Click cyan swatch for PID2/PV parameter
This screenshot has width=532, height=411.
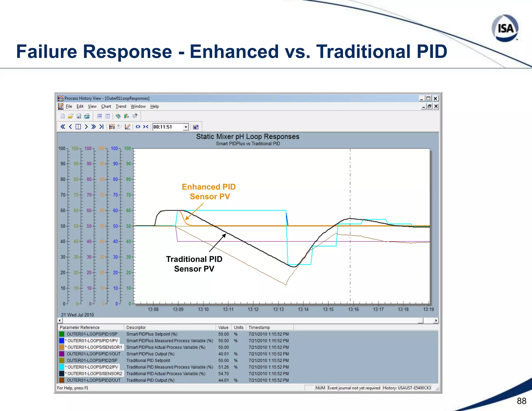click(x=62, y=367)
